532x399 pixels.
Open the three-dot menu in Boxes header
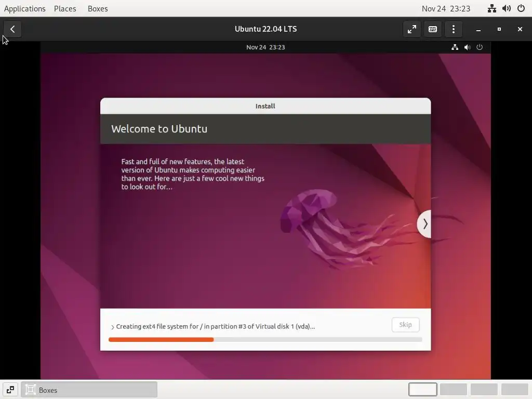(453, 29)
